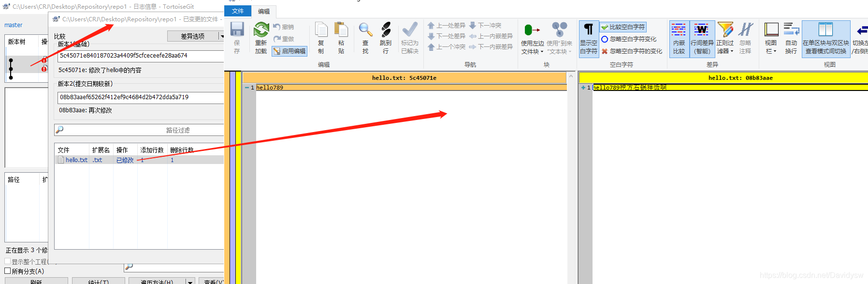Click version 2 hash field 08b83aaef6
The height and width of the screenshot is (284, 868).
coord(141,97)
